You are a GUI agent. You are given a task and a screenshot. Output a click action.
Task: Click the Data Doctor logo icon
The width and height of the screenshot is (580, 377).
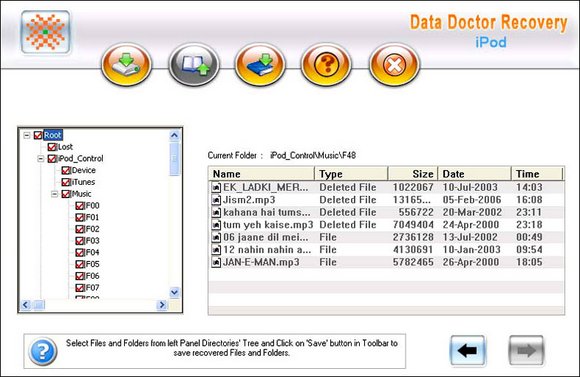click(45, 32)
